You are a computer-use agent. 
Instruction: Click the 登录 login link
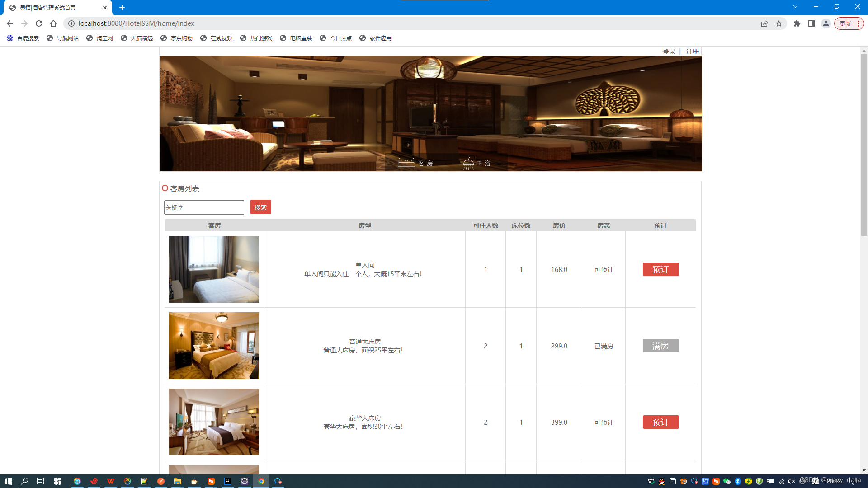[669, 52]
